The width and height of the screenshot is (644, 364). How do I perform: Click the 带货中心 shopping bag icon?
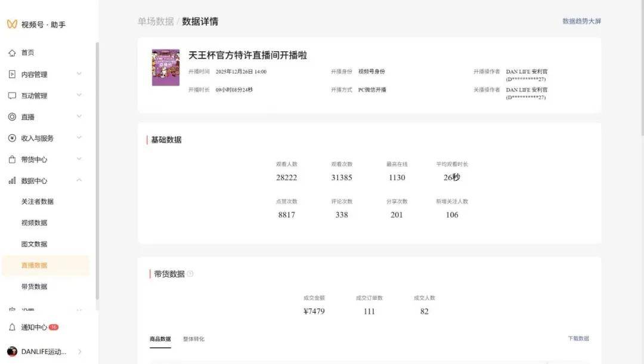12,159
